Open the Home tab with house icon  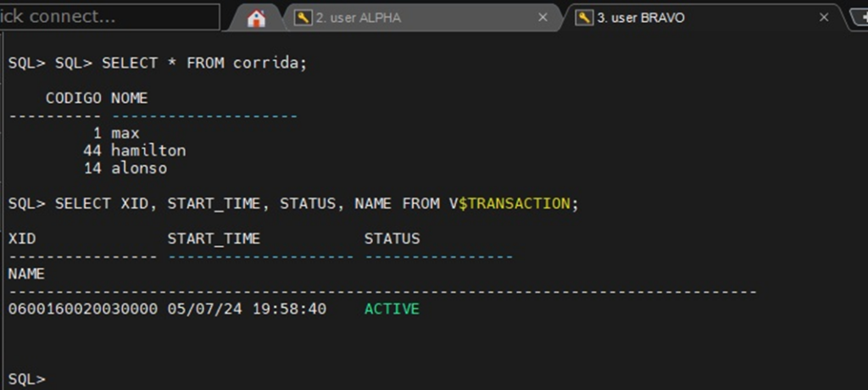(x=256, y=18)
